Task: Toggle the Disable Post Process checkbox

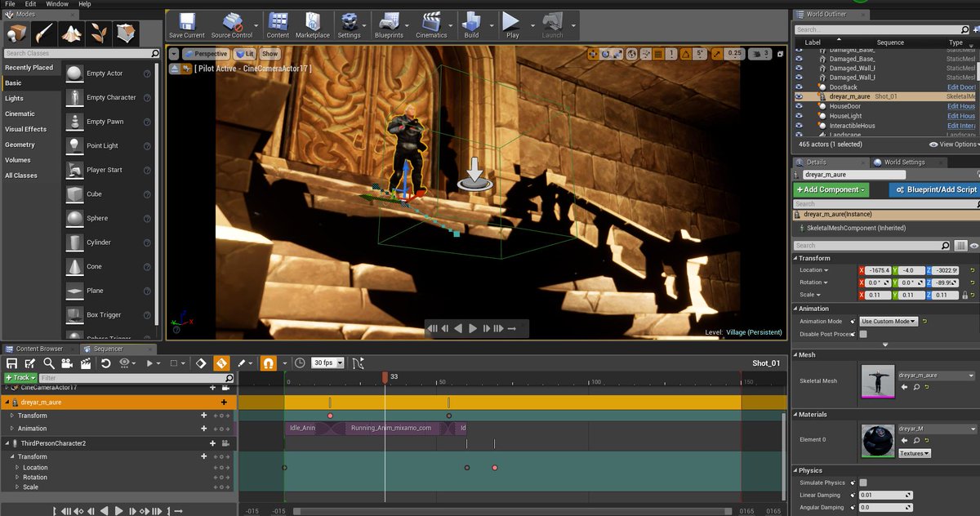Action: tap(863, 334)
